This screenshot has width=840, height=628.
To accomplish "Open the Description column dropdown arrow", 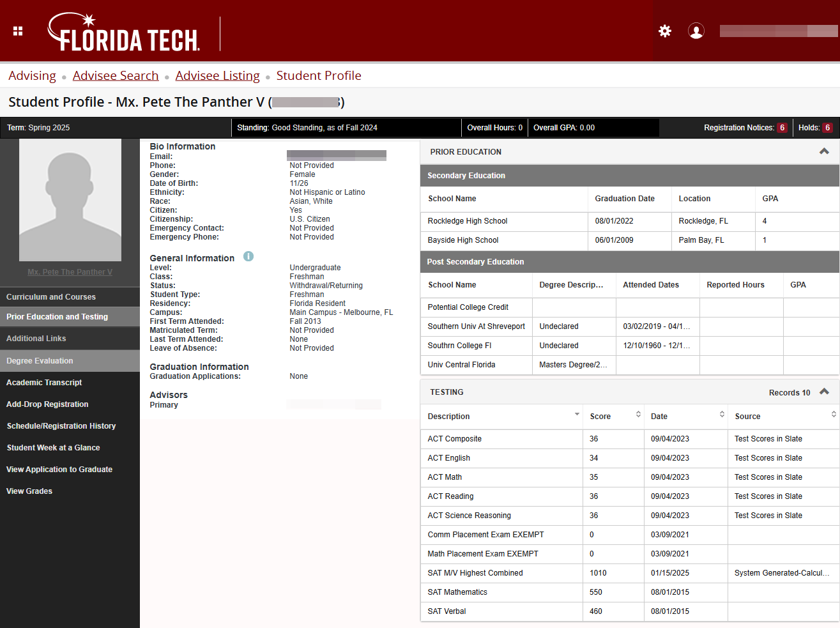I will point(577,415).
